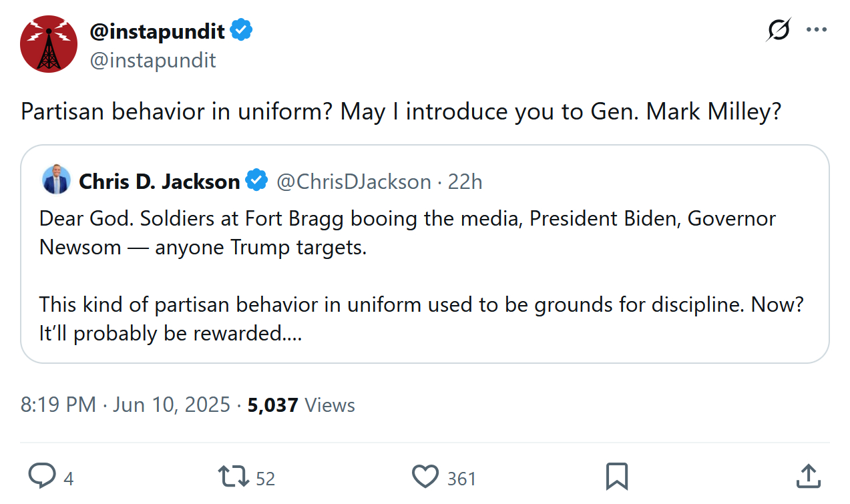The height and width of the screenshot is (504, 850).
Task: Click the Gen. Mark Milley tweet text
Action: point(401,112)
